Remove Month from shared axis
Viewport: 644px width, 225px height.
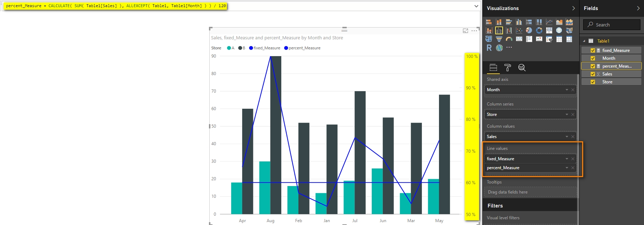pyautogui.click(x=573, y=90)
